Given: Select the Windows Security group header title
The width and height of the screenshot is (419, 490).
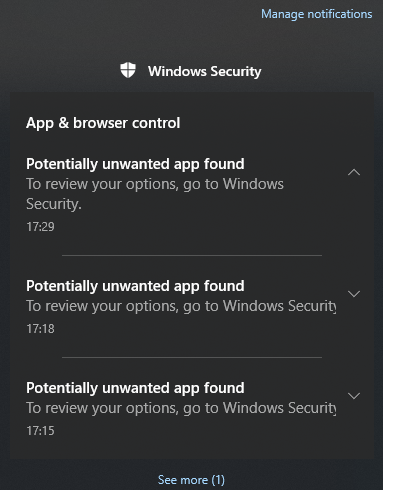Looking at the screenshot, I should [205, 71].
